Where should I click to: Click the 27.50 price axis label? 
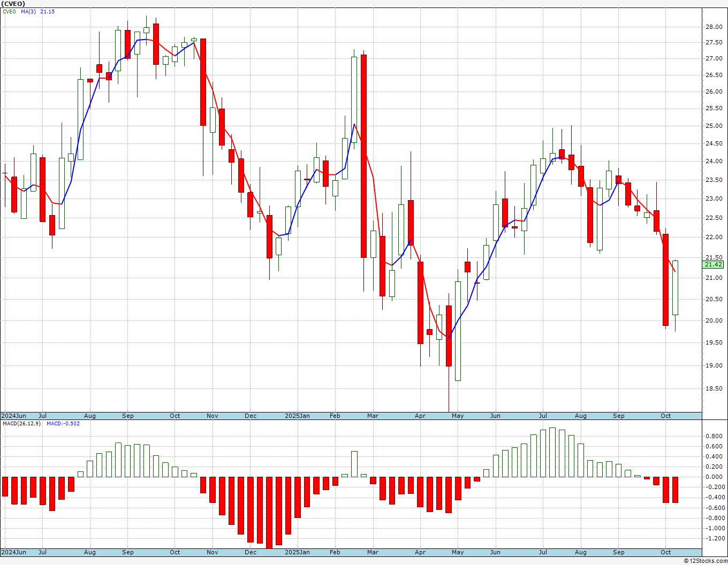coord(713,42)
